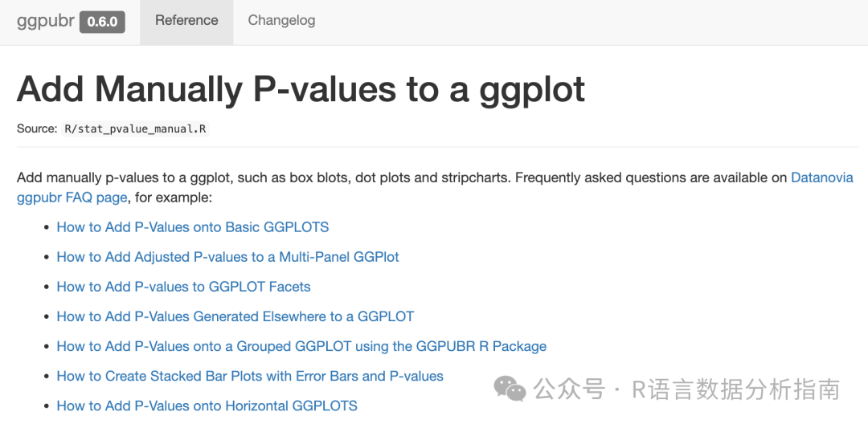Click the WeChat logo icon in the watermark
Viewport: 868px width, 424px height.
[510, 389]
